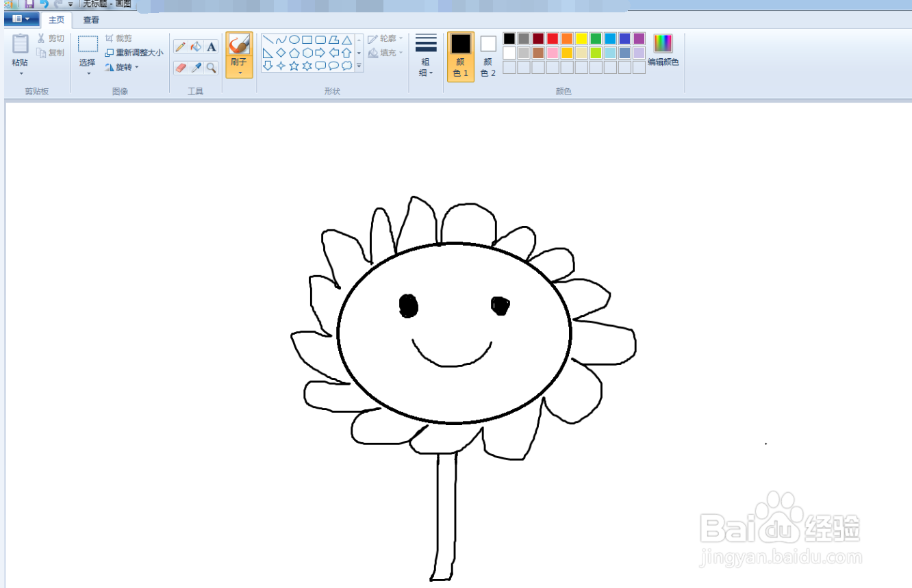
Task: Open the Paste (粘贴) dropdown arrow
Action: 21,73
